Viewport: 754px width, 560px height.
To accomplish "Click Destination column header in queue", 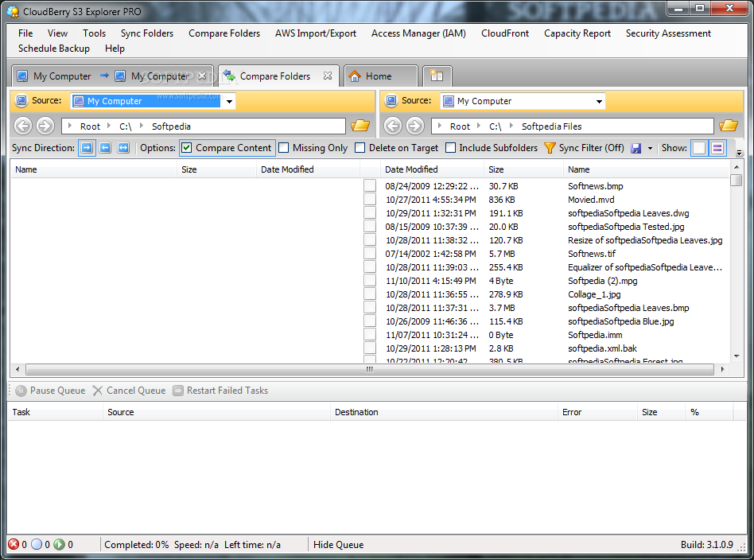I will pyautogui.click(x=443, y=412).
